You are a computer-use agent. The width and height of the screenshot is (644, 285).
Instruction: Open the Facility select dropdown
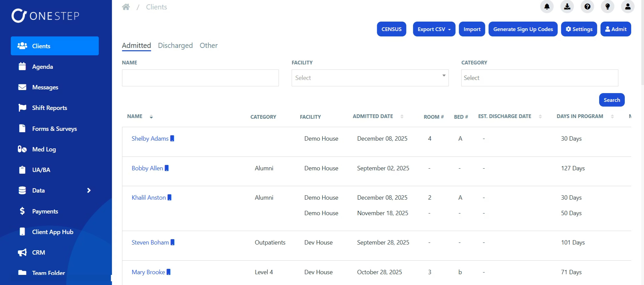[370, 78]
